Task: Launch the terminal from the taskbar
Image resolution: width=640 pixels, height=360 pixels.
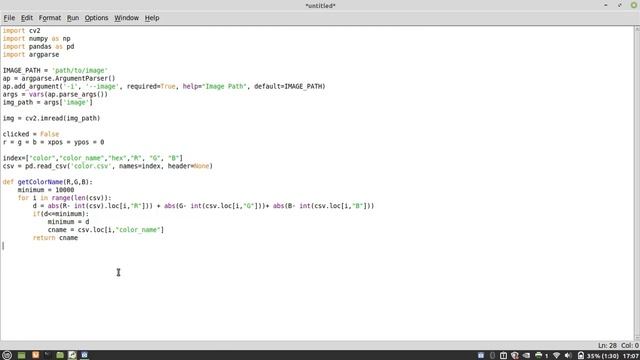Action: pyautogui.click(x=47, y=355)
